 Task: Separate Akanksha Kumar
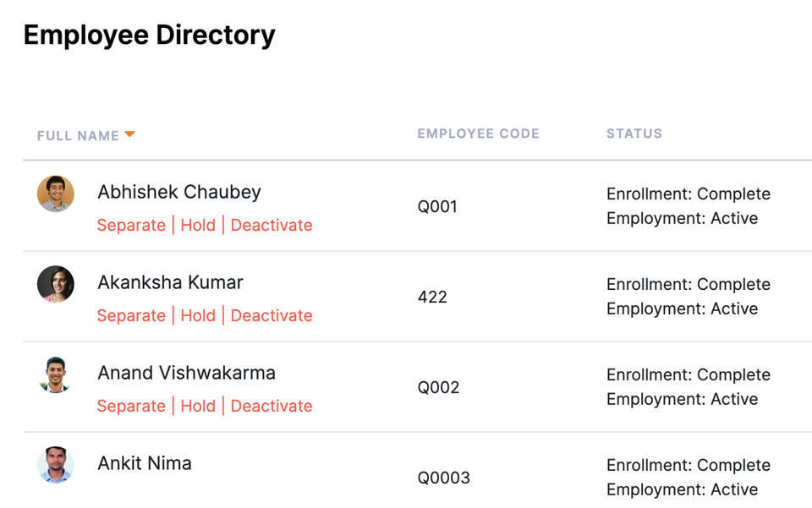[x=131, y=315]
